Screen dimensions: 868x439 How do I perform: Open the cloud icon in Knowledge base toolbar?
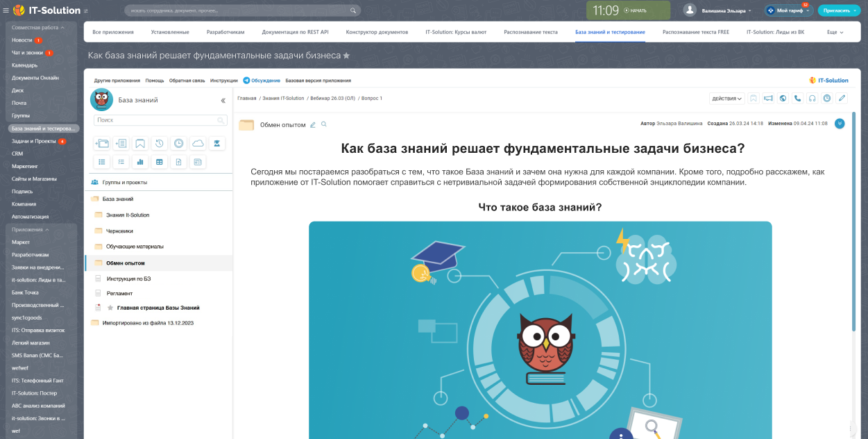[x=198, y=144]
